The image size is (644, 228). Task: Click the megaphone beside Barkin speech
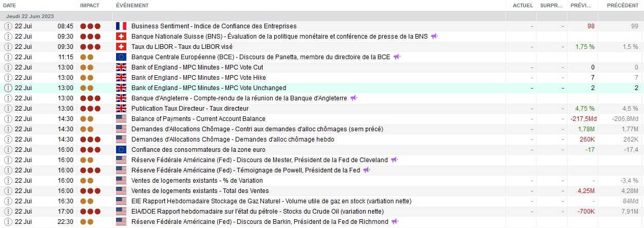[395, 222]
